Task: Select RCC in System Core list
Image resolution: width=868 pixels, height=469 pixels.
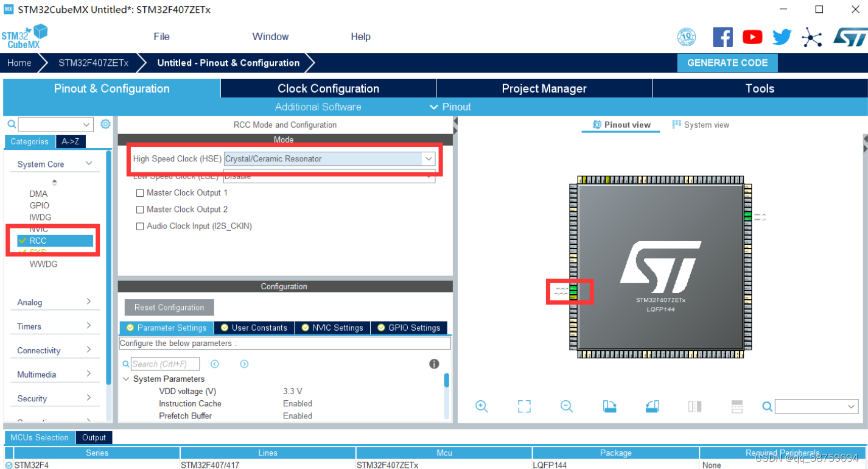Action: point(38,240)
